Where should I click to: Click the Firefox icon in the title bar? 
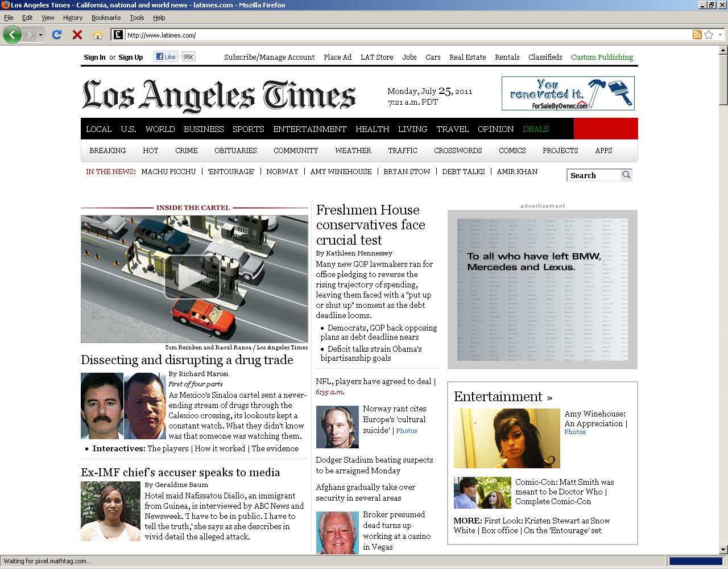(x=5, y=5)
